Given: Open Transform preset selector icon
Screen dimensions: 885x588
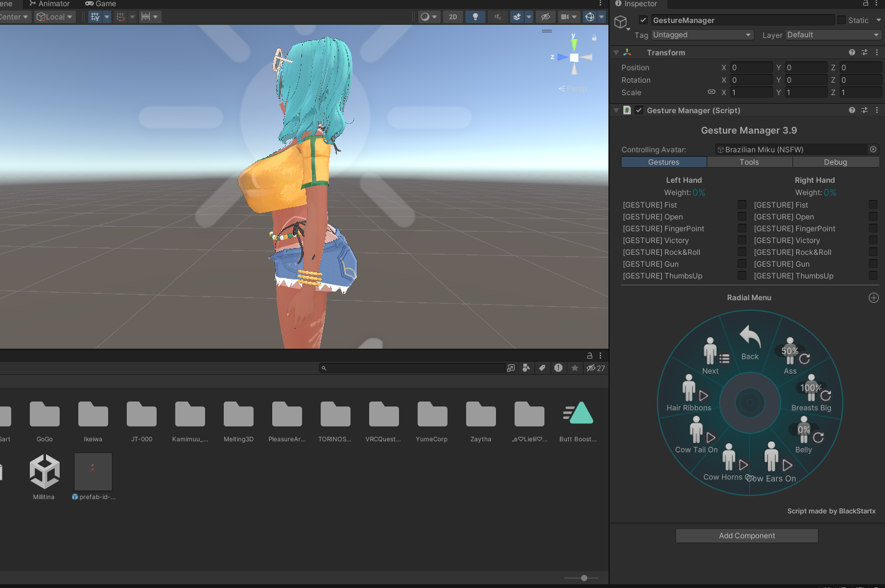Looking at the screenshot, I should (x=864, y=53).
